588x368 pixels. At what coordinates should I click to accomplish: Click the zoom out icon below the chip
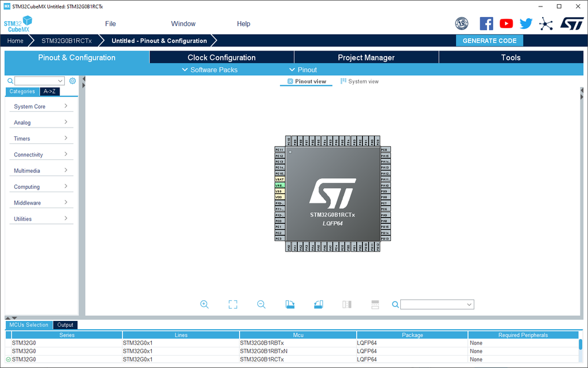click(x=261, y=305)
